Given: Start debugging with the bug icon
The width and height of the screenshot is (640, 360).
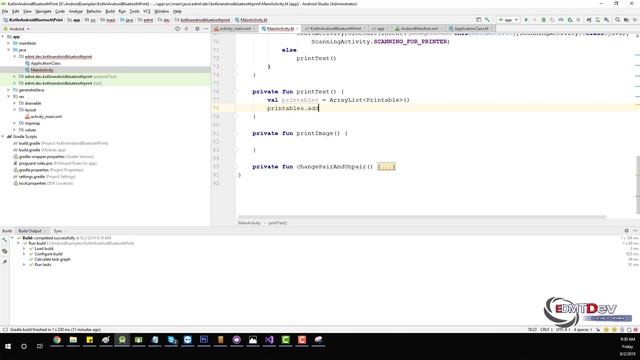Looking at the screenshot, I should (543, 20).
